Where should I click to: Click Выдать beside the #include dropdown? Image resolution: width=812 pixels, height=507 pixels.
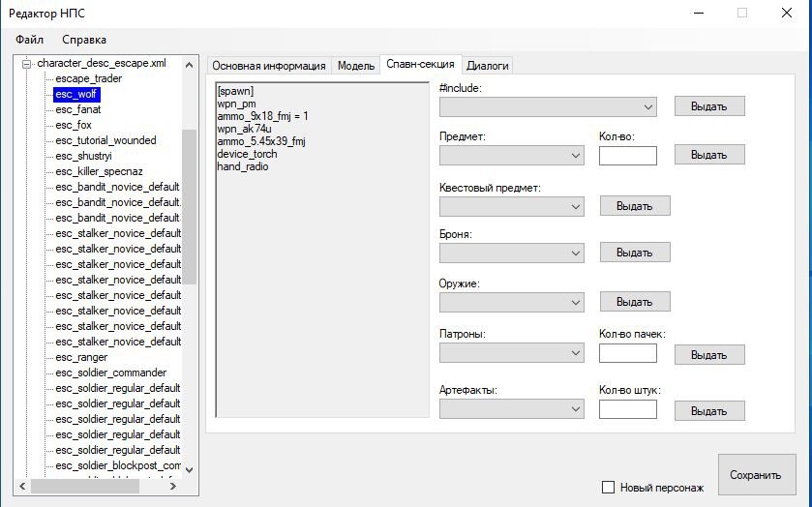(x=708, y=106)
